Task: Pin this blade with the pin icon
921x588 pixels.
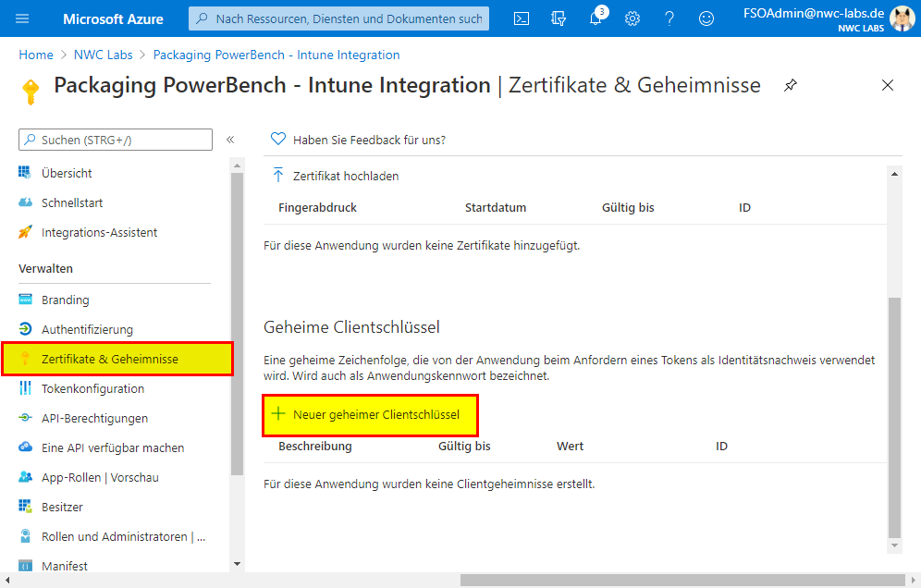Action: pos(791,85)
